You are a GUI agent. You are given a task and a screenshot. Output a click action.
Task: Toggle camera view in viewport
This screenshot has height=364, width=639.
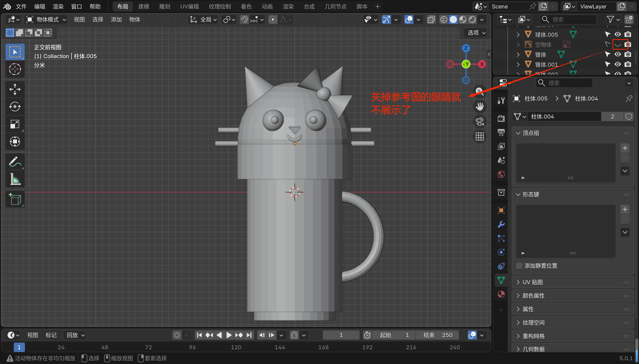pyautogui.click(x=479, y=122)
